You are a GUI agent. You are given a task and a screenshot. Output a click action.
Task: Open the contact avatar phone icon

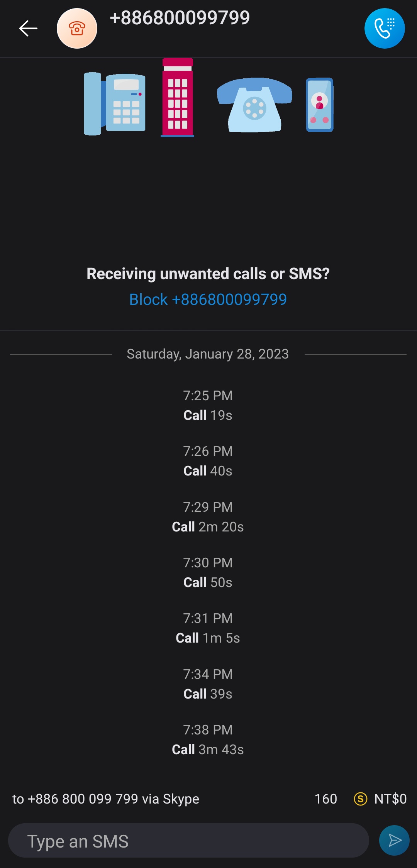77,28
